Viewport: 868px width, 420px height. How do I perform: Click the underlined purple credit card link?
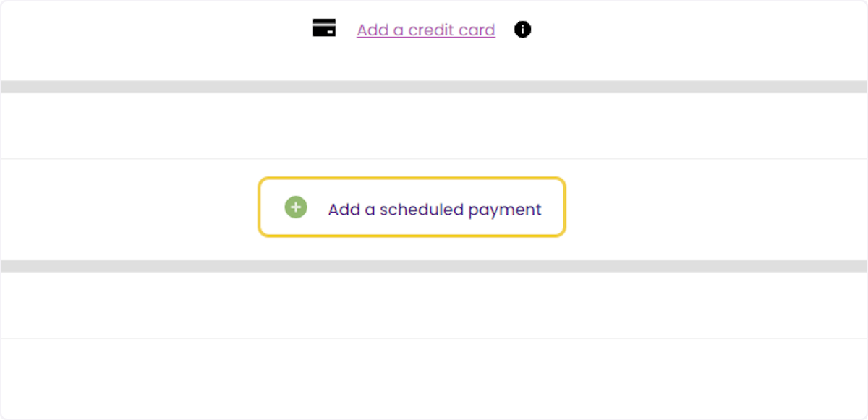pos(425,30)
